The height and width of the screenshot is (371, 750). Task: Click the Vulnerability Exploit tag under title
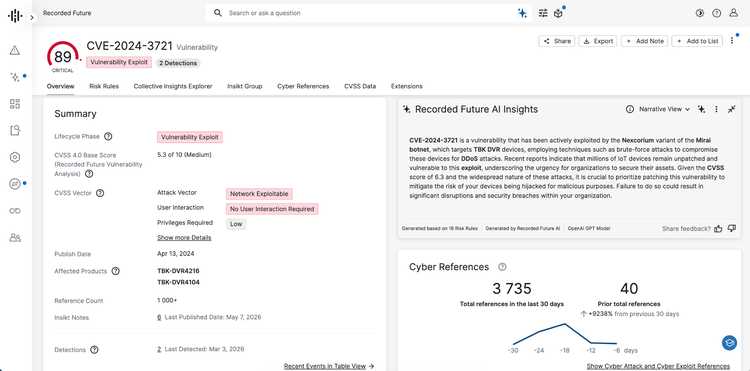point(119,62)
